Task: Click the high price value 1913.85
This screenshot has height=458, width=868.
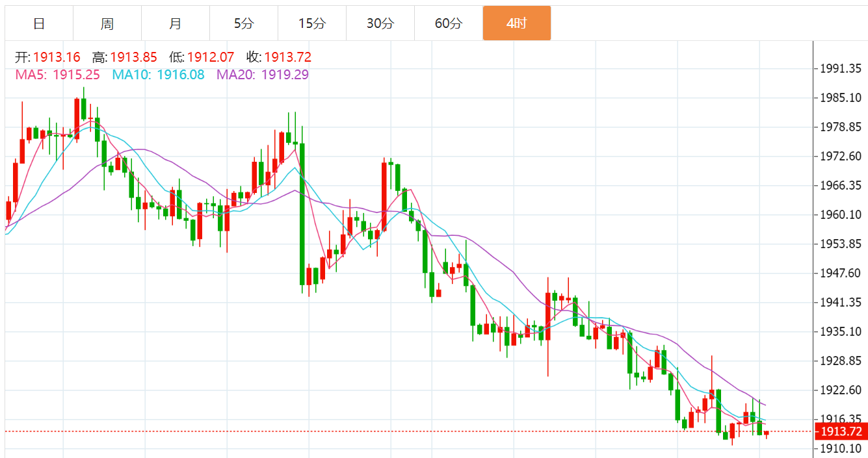Action: [x=133, y=57]
